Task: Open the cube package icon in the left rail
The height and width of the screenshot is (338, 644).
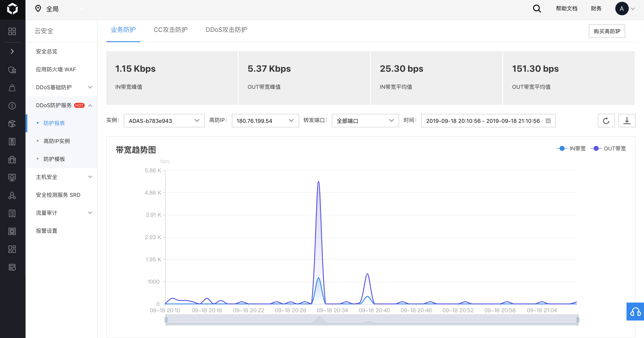Action: coord(12,124)
